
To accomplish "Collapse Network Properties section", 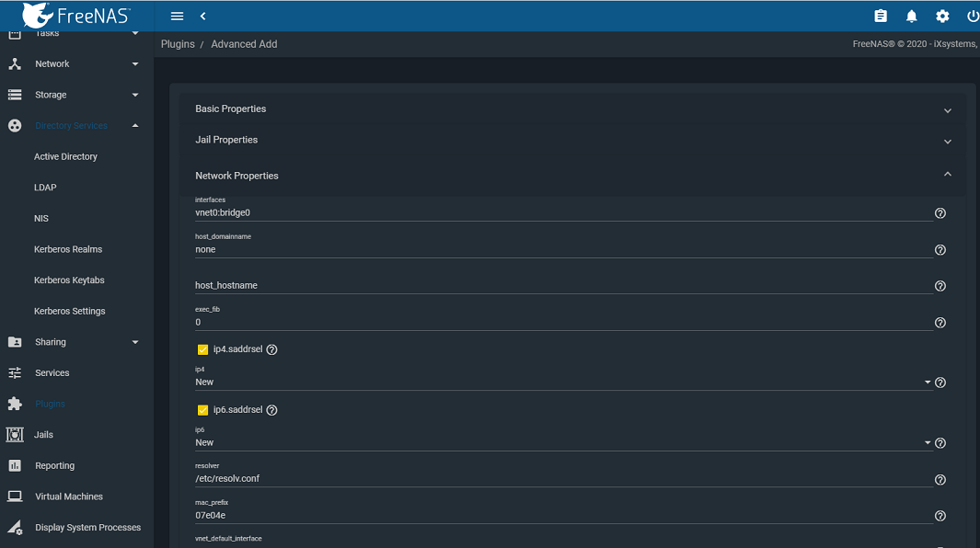I will pos(572,176).
